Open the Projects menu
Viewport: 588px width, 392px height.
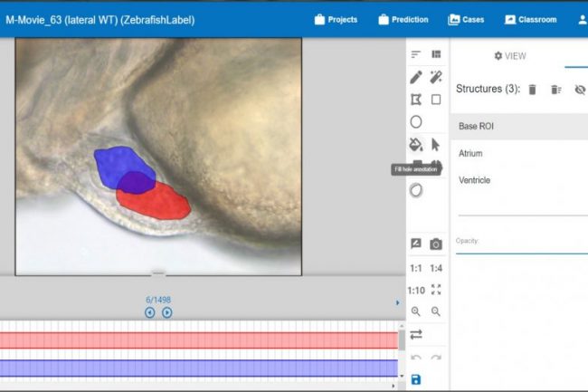336,20
